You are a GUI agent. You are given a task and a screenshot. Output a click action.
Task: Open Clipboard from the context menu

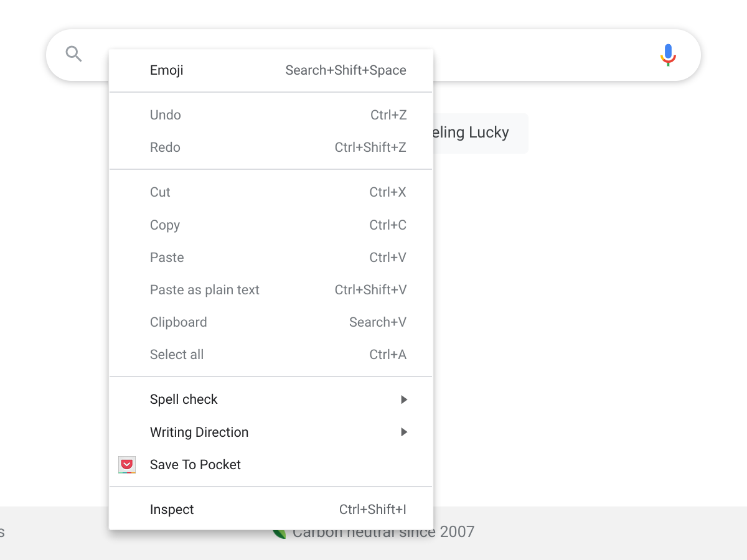179,322
